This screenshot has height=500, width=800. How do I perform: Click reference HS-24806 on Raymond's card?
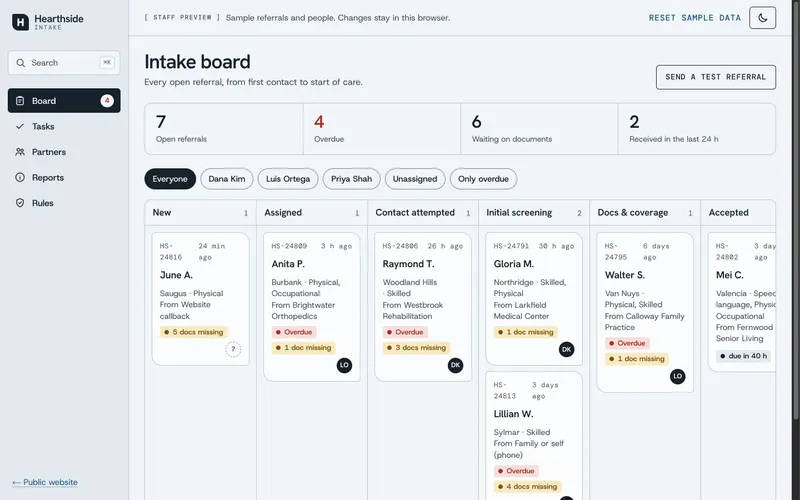401,246
